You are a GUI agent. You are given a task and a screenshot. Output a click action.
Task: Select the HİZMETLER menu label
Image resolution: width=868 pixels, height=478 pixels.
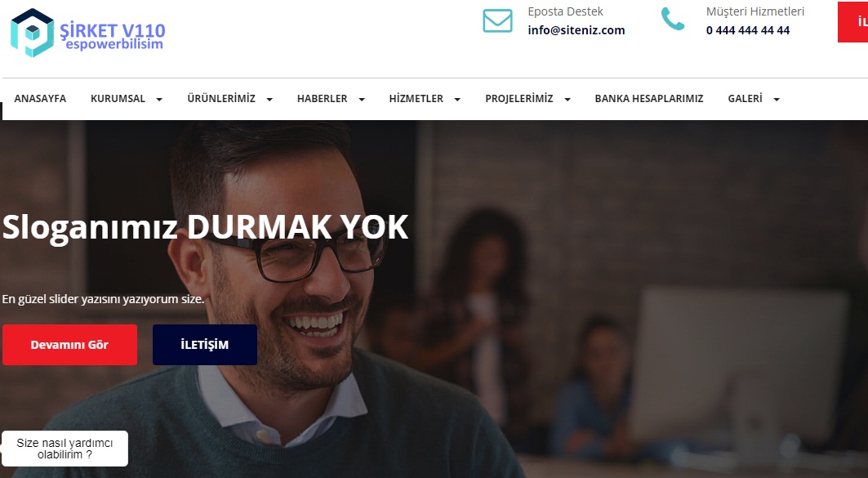coord(416,99)
